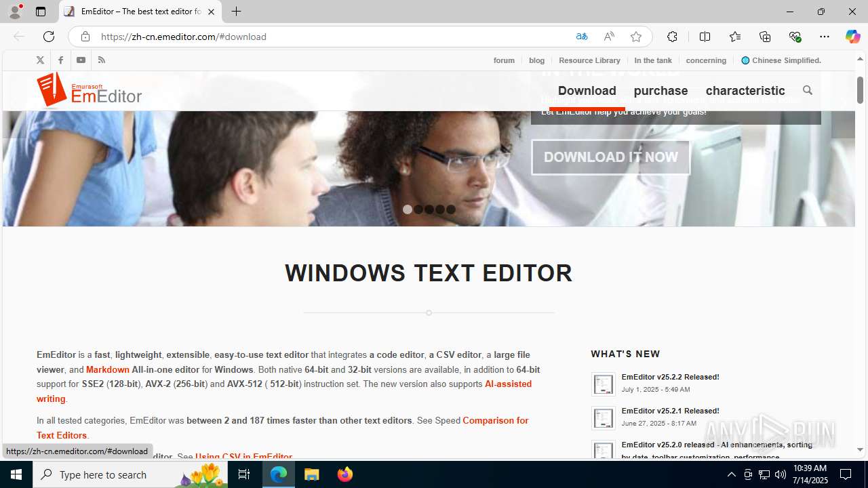Image resolution: width=868 pixels, height=488 pixels.
Task: Add this page to favorites star
Action: (x=636, y=37)
